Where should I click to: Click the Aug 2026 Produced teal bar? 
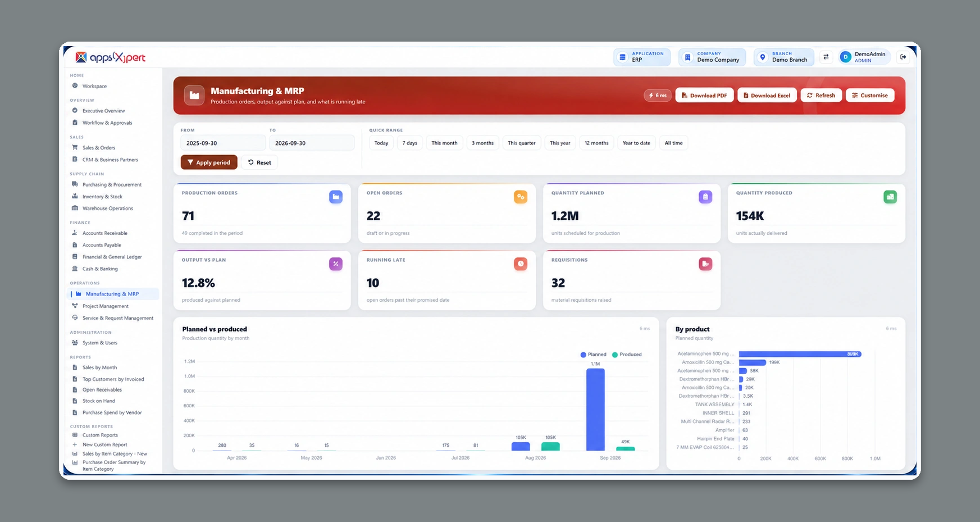coord(550,446)
